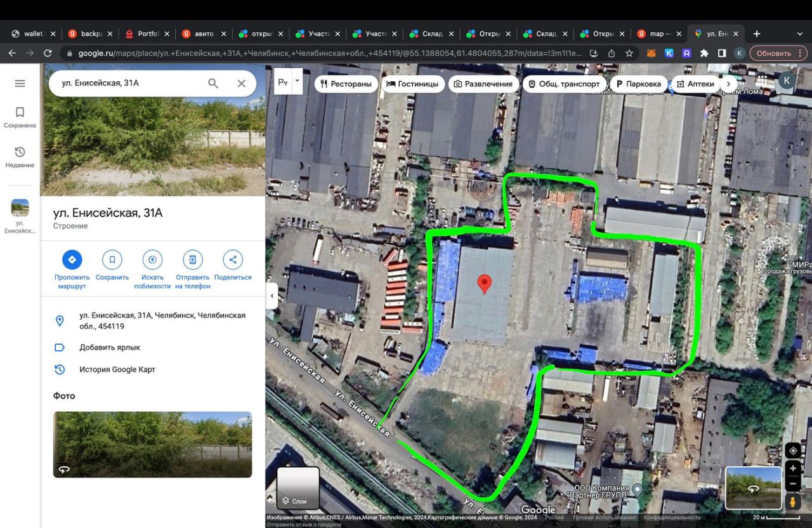Click the browser address bar URL
The image size is (812, 528).
coord(331,53)
